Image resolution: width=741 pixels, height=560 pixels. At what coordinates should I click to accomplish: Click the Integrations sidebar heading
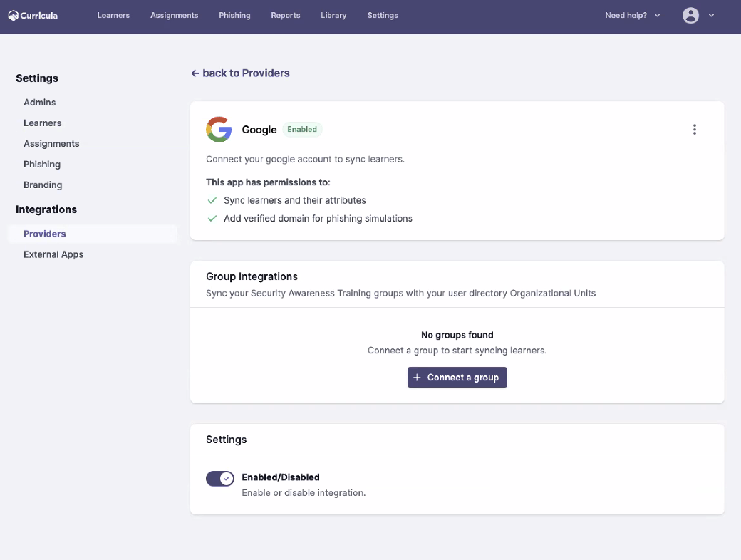(x=46, y=209)
